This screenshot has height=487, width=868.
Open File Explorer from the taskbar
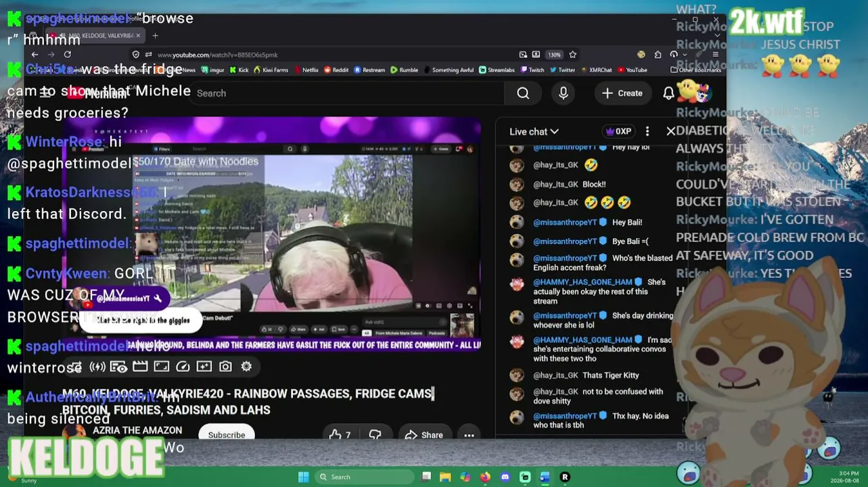(x=445, y=477)
